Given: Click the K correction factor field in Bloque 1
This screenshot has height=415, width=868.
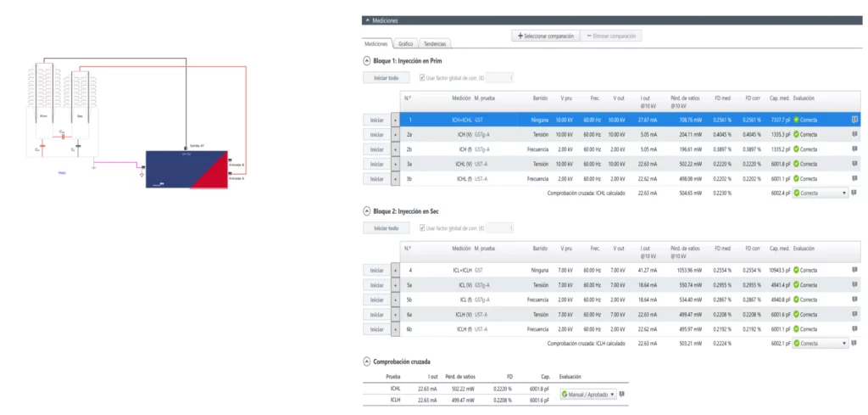Looking at the screenshot, I should pyautogui.click(x=500, y=78).
